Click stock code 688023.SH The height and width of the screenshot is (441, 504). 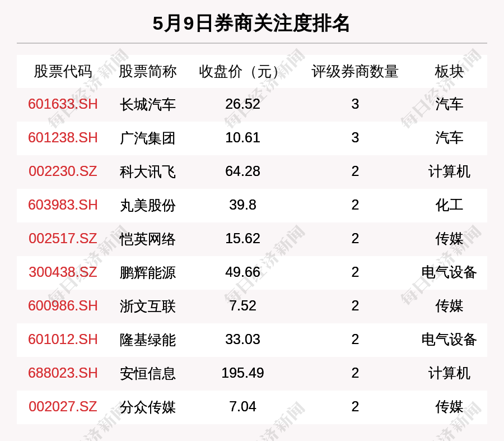click(x=63, y=373)
